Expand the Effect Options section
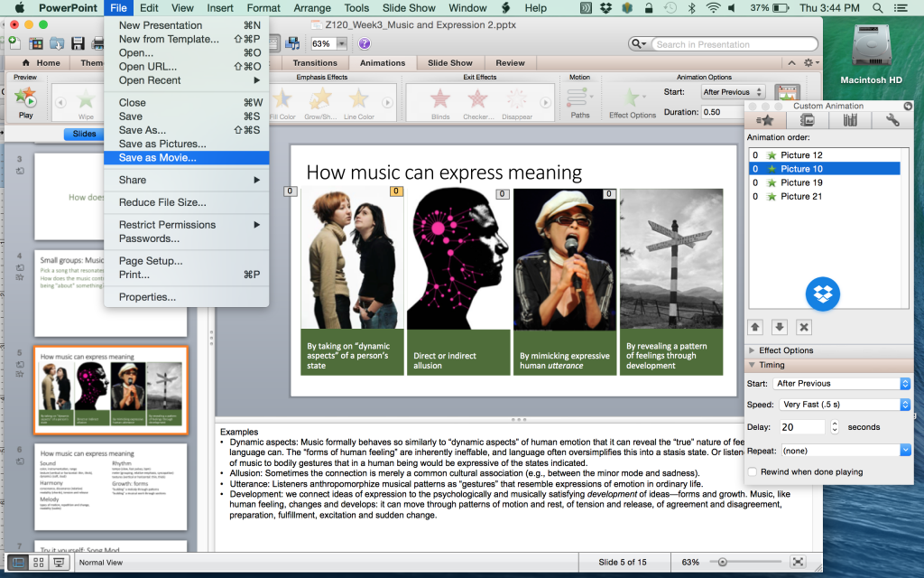The image size is (924, 578). pos(752,350)
